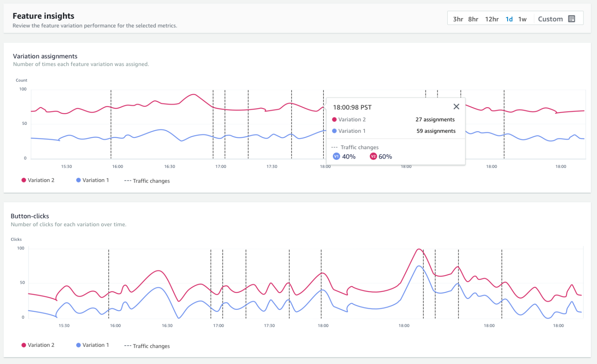Select the 8hr time range option

[x=473, y=19]
